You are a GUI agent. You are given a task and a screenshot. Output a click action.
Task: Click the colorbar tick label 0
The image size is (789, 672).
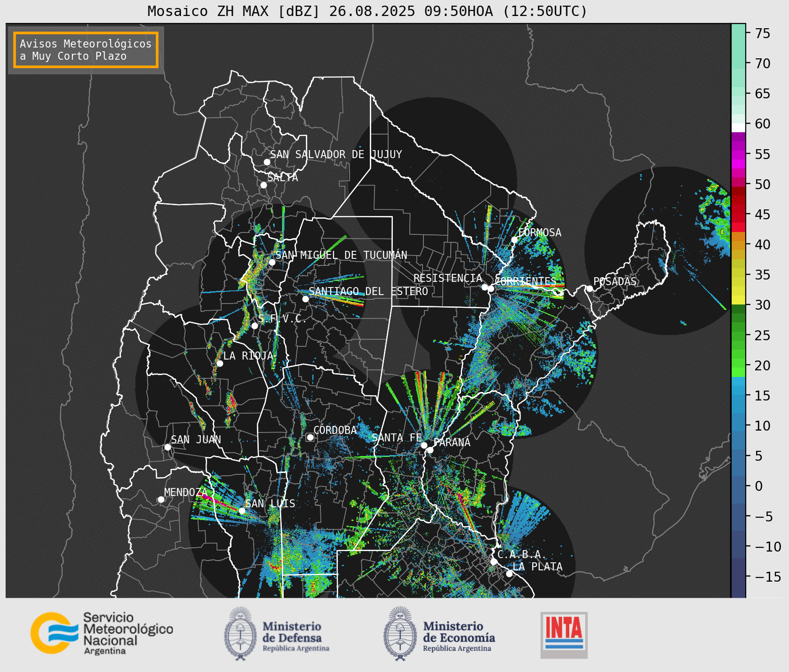[759, 486]
